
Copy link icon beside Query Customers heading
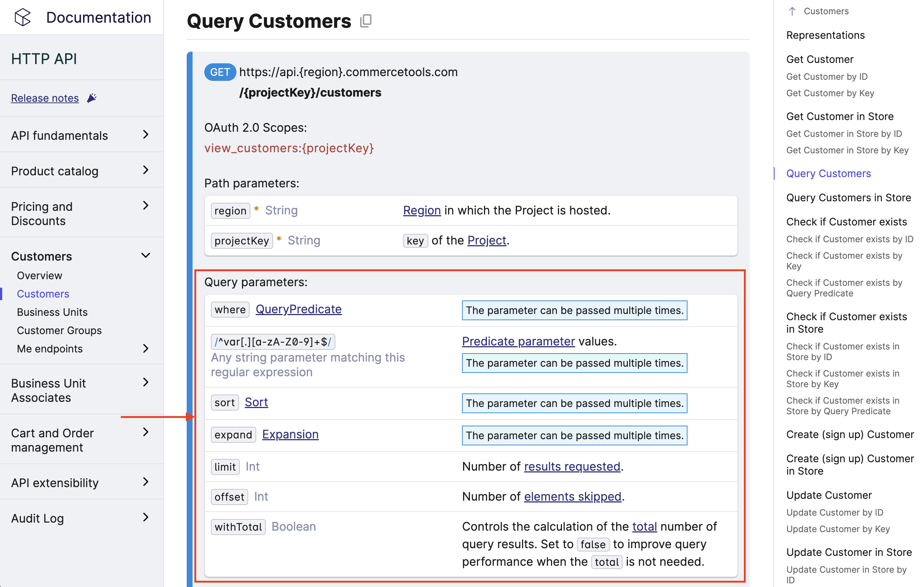[366, 21]
